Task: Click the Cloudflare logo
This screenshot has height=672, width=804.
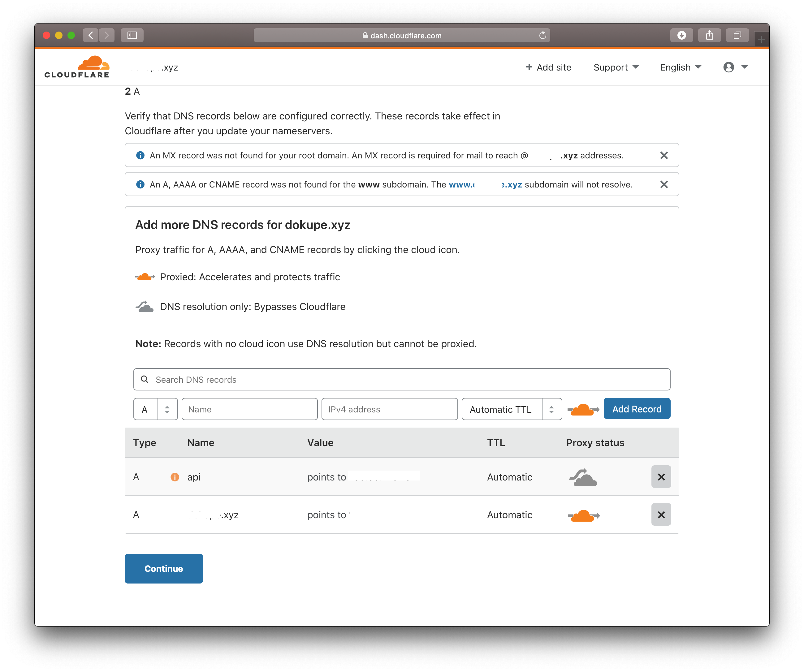Action: (77, 67)
